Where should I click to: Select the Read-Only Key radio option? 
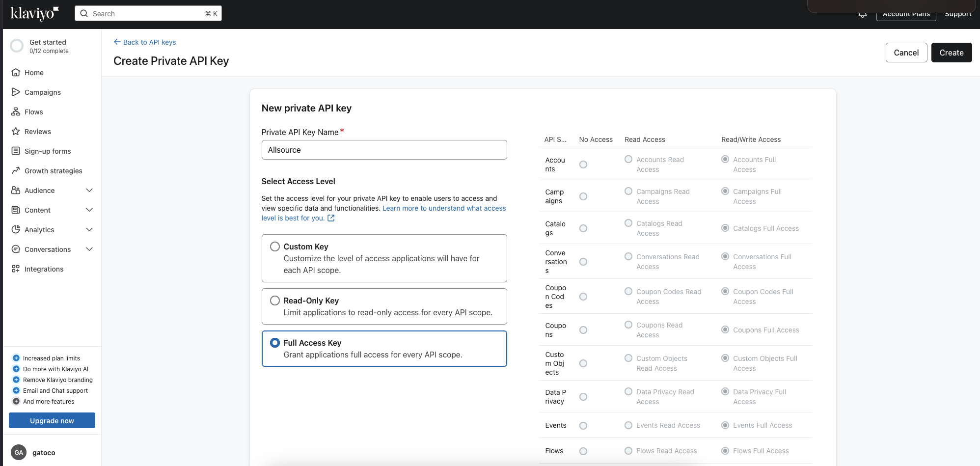point(275,301)
